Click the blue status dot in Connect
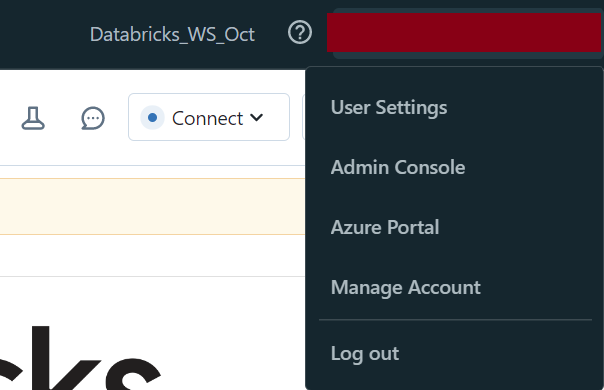The image size is (604, 390). tap(153, 118)
